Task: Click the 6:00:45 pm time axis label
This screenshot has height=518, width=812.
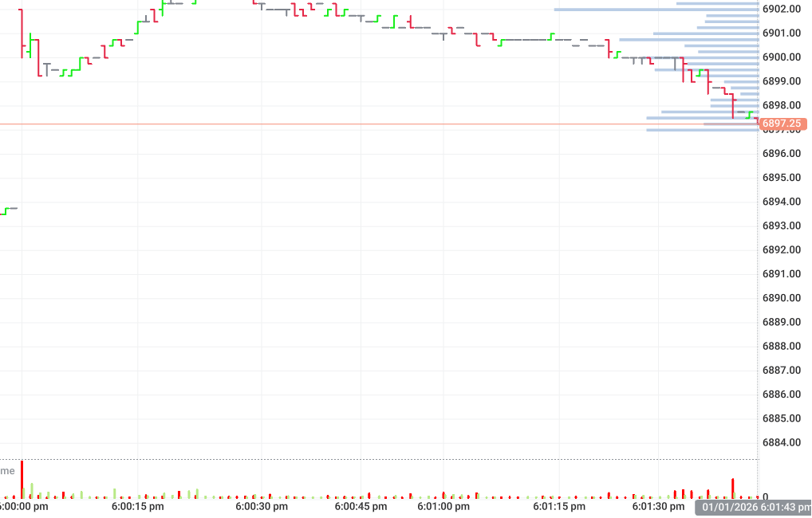Action: click(x=361, y=506)
